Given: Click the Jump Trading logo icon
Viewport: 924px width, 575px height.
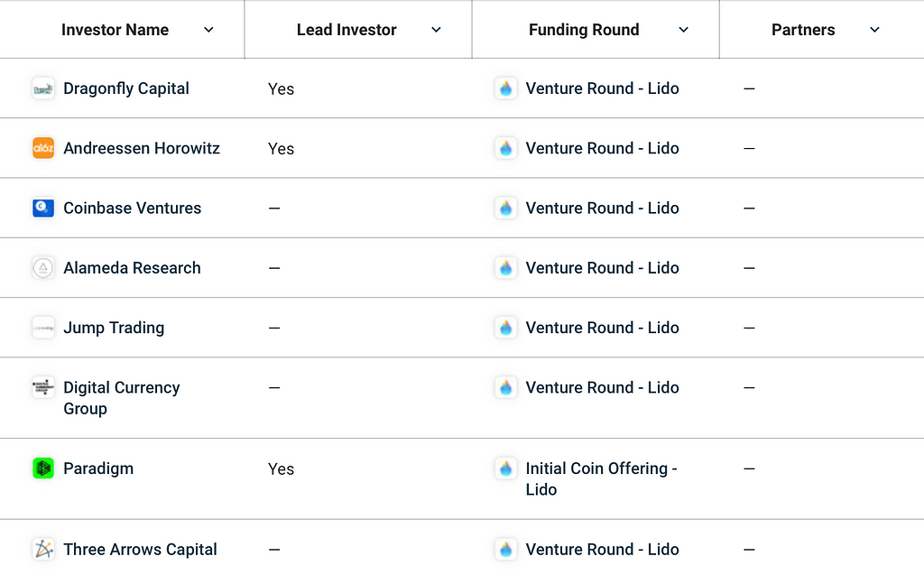Looking at the screenshot, I should (x=43, y=328).
